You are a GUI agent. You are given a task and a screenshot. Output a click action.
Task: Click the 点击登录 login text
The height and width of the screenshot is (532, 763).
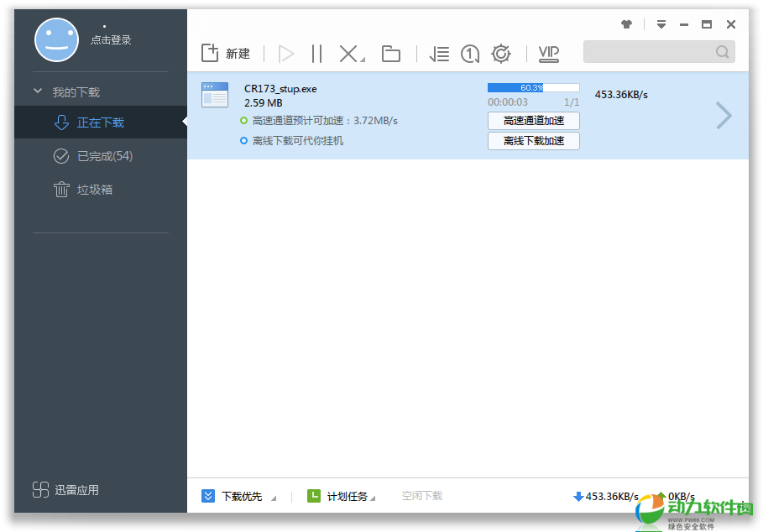(111, 40)
